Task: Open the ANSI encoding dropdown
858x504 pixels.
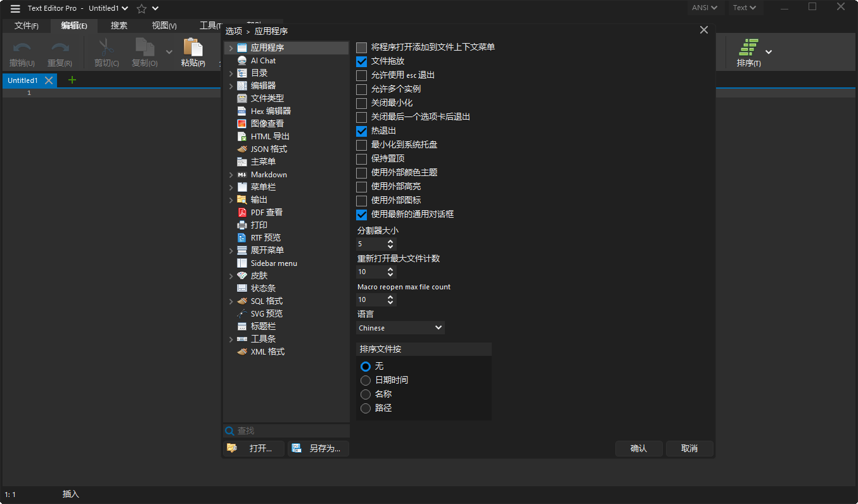Action: pos(705,8)
